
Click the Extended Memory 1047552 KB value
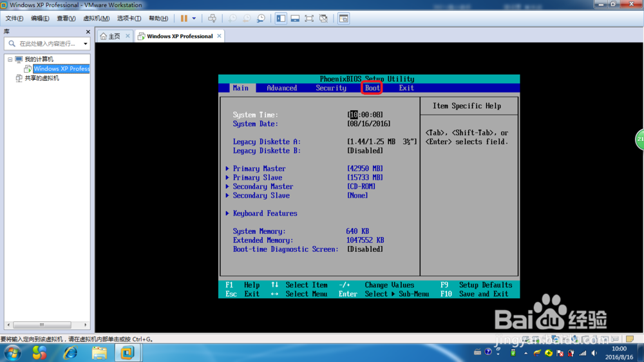(365, 240)
